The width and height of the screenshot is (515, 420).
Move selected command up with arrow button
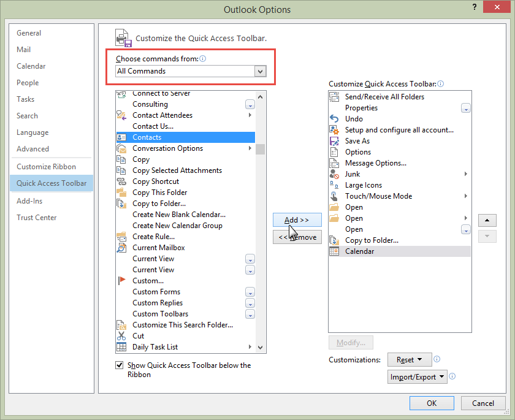pos(486,220)
